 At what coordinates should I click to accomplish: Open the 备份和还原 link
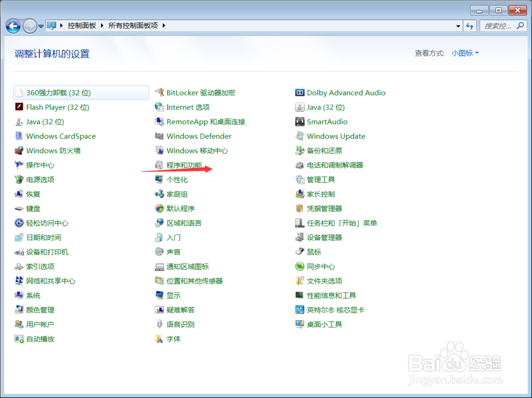pos(325,150)
